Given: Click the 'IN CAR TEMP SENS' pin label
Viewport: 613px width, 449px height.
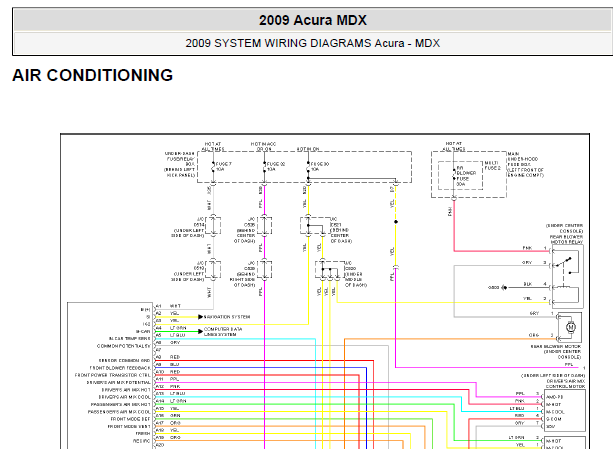Looking at the screenshot, I should [130, 338].
